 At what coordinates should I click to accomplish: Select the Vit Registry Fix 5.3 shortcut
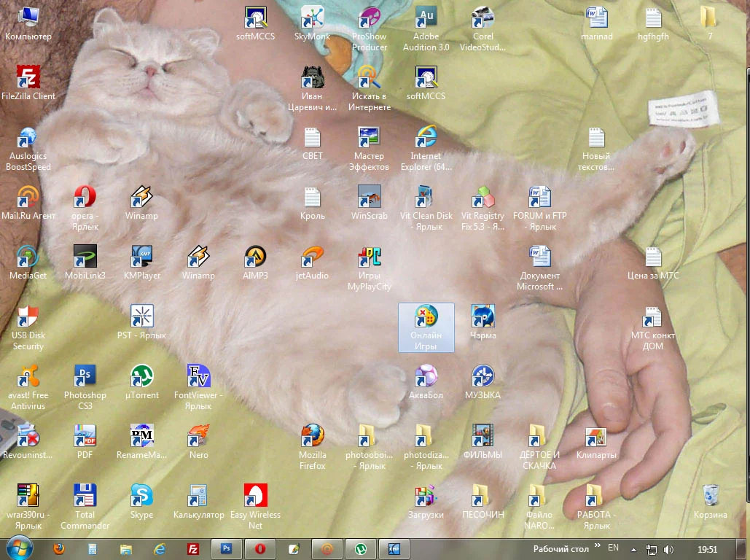click(x=483, y=209)
